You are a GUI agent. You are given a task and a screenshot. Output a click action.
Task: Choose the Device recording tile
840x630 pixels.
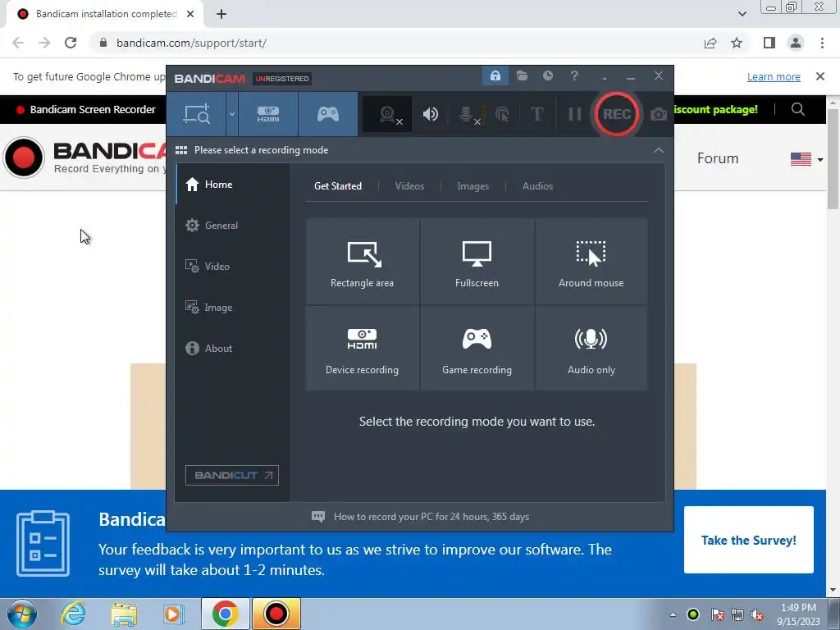click(x=362, y=349)
